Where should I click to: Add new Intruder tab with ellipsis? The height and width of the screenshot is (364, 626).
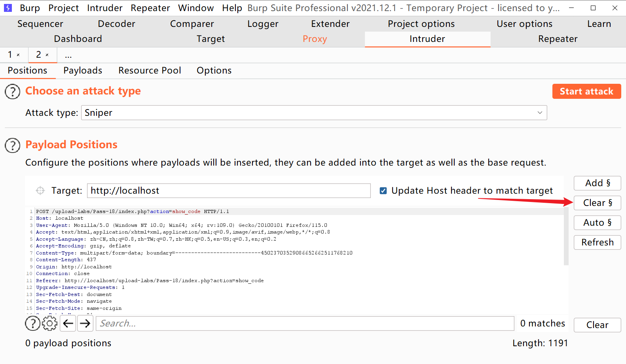[68, 55]
